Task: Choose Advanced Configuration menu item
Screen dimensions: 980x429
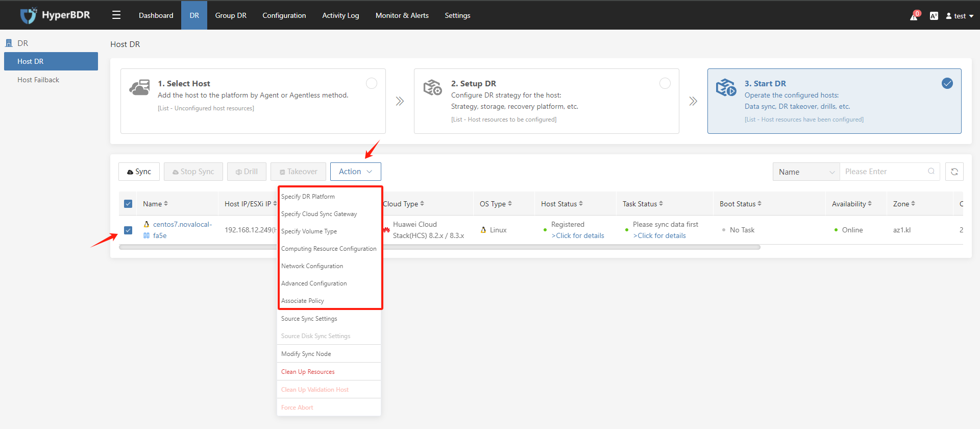Action: coord(329,283)
